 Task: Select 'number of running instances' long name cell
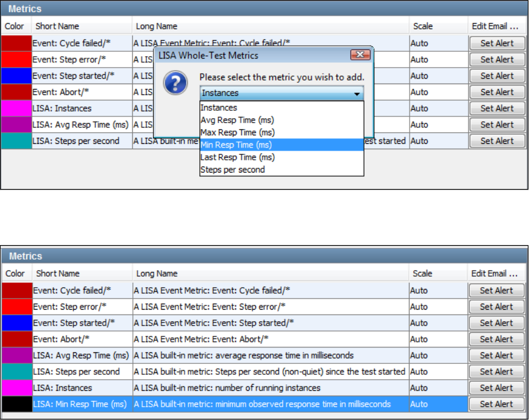pos(271,388)
